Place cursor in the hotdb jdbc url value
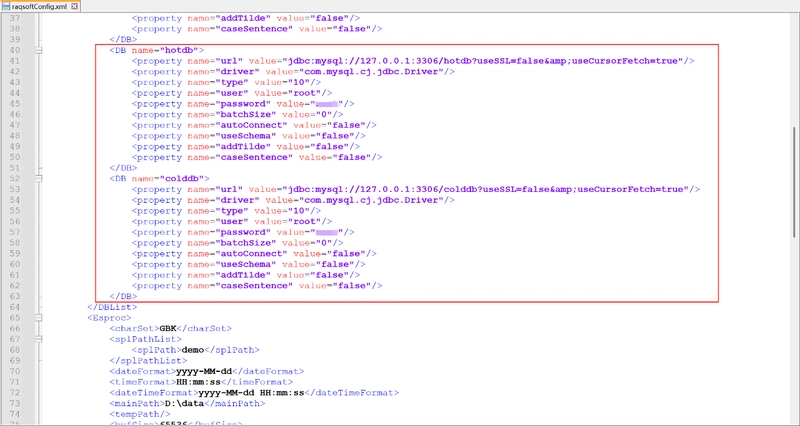Screen dimensions: 800x426 486,61
